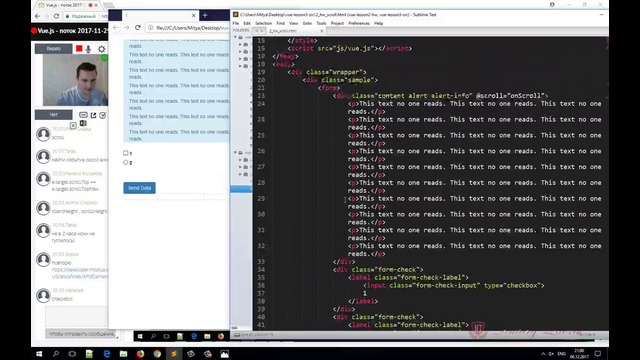Switch to the 2_hw_scroll.html tab

coord(292,31)
